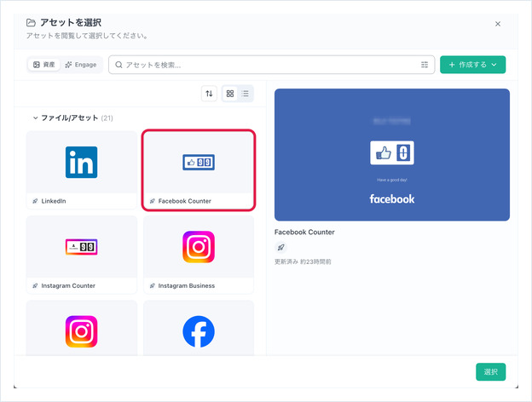Click the large Facebook Counter preview image
The width and height of the screenshot is (532, 402).
point(392,154)
